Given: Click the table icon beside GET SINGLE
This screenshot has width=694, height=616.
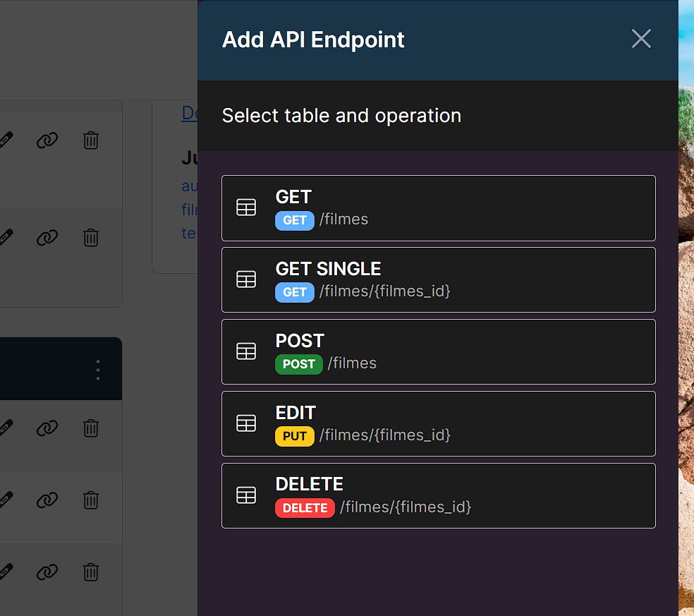Looking at the screenshot, I should (x=246, y=279).
